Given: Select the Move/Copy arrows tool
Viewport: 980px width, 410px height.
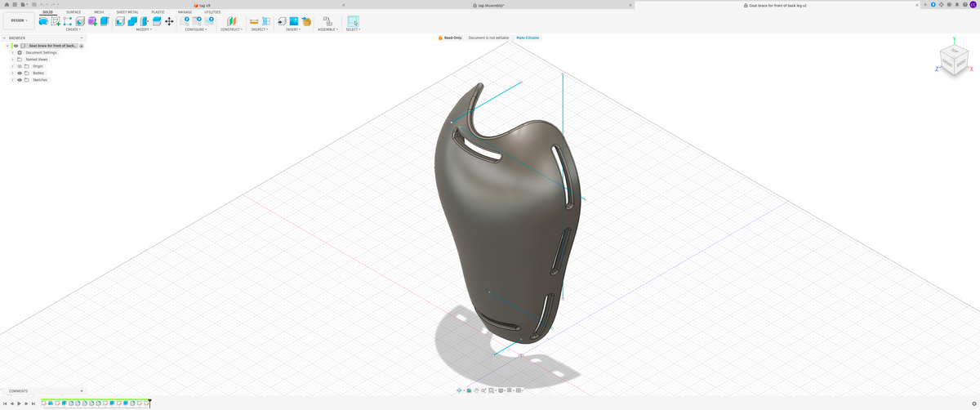Looking at the screenshot, I should (x=169, y=21).
